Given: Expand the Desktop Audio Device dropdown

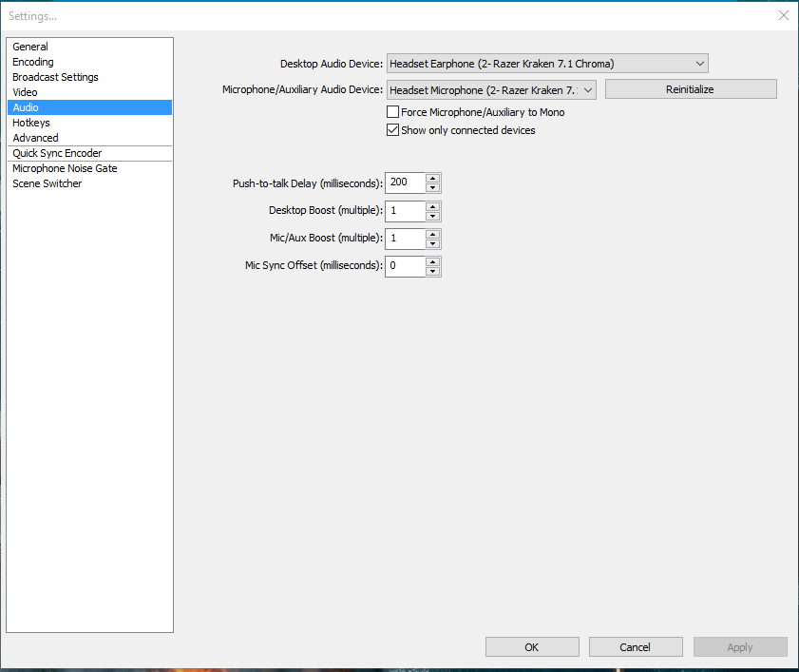Looking at the screenshot, I should click(x=547, y=64).
